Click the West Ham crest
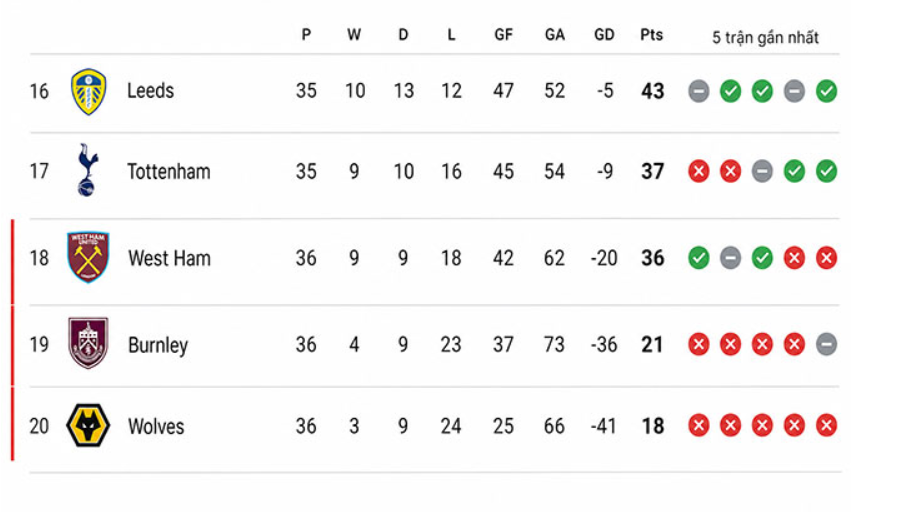Screen dimensions: 909x512 click(x=88, y=257)
